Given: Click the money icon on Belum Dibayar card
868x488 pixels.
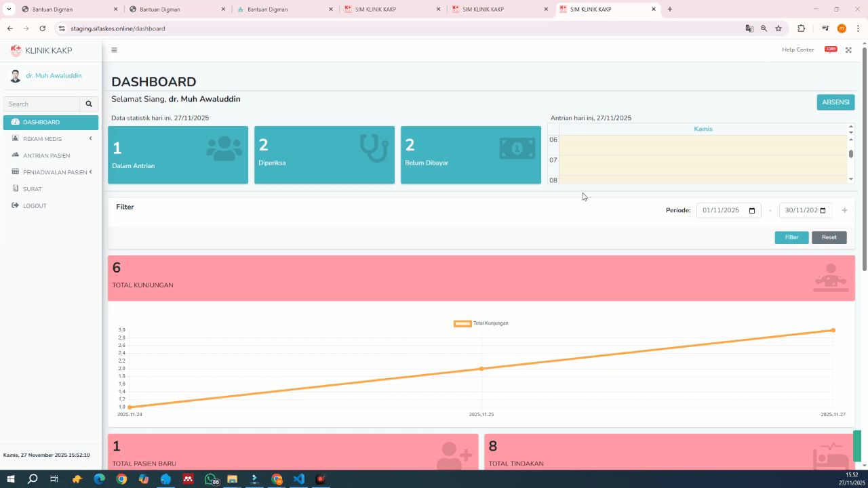Looking at the screenshot, I should coord(517,148).
